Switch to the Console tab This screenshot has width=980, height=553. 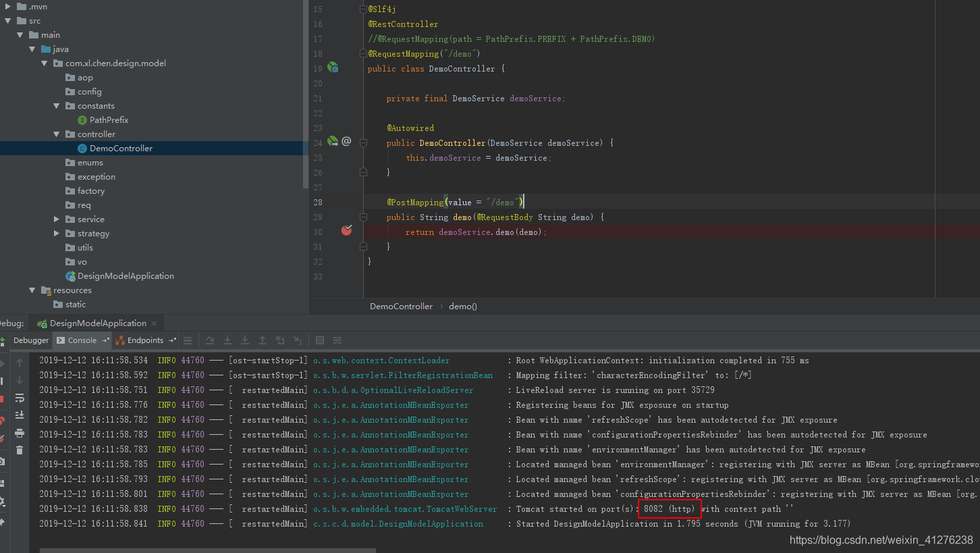pyautogui.click(x=82, y=340)
